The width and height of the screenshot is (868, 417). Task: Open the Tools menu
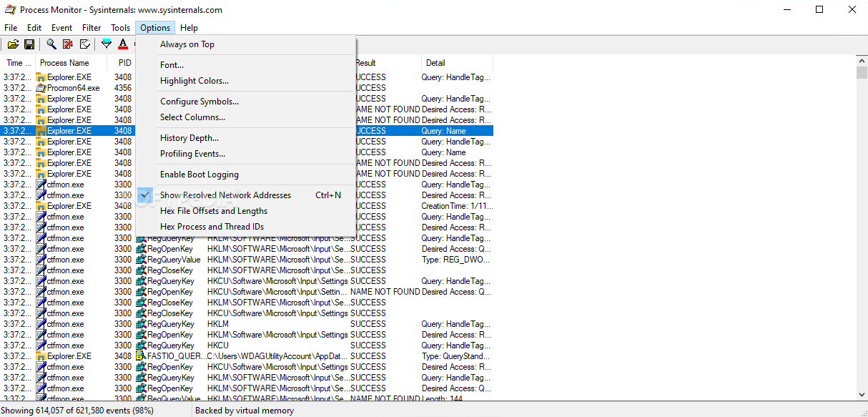120,28
